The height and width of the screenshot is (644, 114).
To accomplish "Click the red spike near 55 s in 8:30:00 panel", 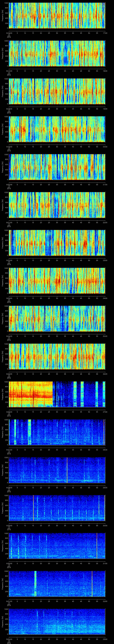I will pos(97,546).
